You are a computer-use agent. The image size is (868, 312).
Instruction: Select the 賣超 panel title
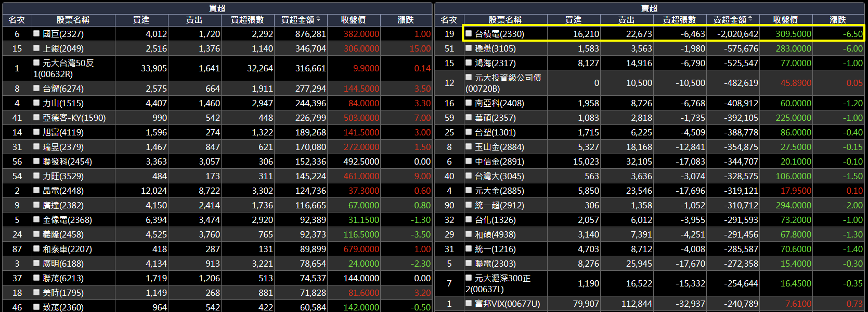coord(650,8)
